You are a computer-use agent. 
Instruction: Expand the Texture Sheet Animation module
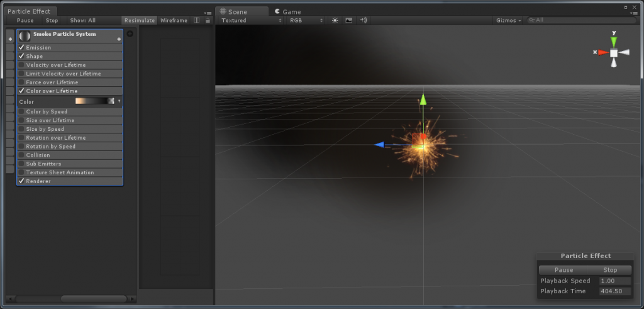pos(70,172)
